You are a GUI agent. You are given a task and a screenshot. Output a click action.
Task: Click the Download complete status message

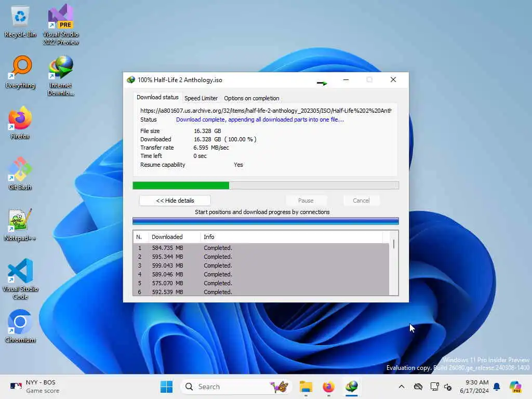point(260,119)
